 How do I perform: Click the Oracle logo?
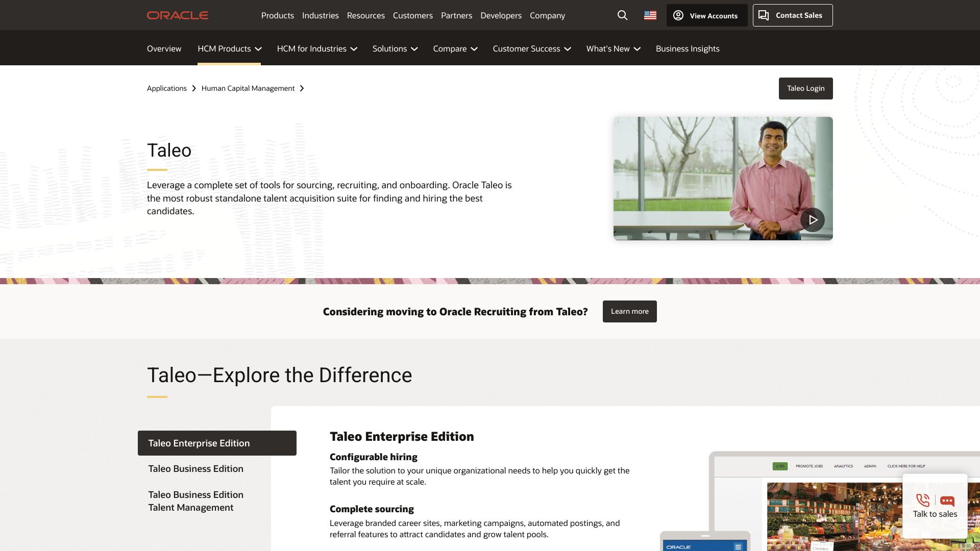tap(178, 15)
